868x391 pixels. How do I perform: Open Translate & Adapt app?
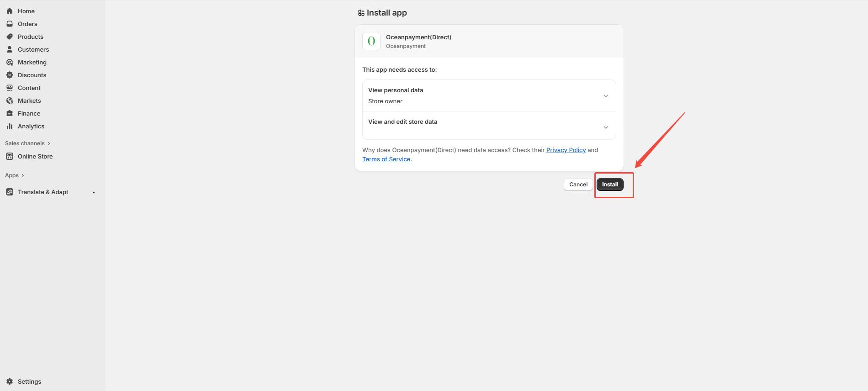(43, 192)
